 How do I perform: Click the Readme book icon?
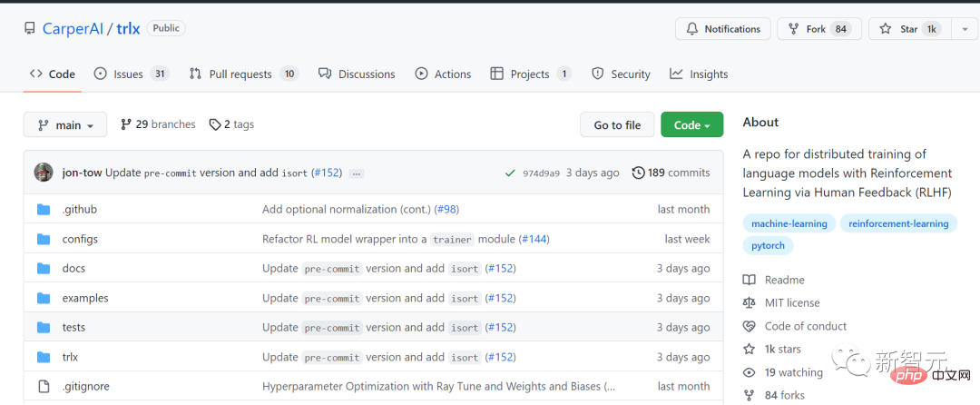tap(750, 281)
